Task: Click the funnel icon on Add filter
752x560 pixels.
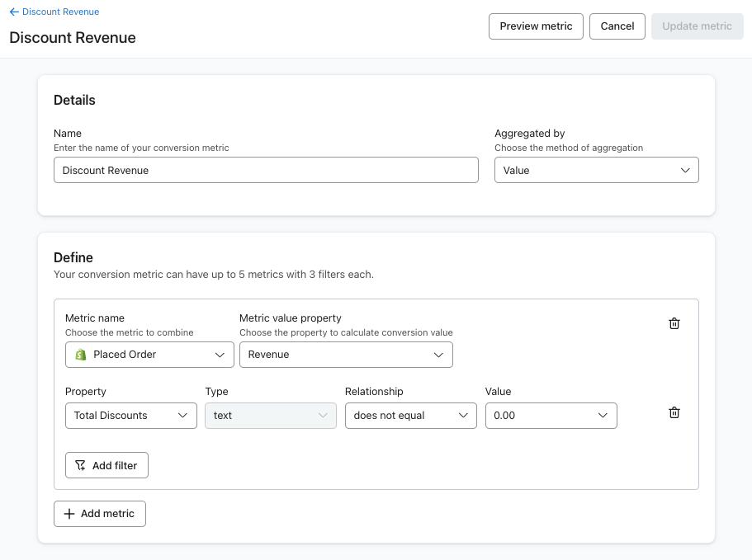Action: 80,465
